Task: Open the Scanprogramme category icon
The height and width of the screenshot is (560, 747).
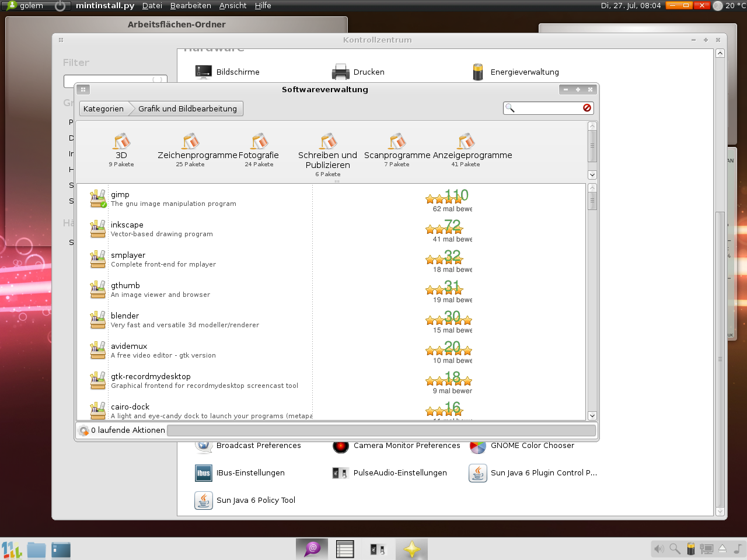Action: pyautogui.click(x=397, y=141)
